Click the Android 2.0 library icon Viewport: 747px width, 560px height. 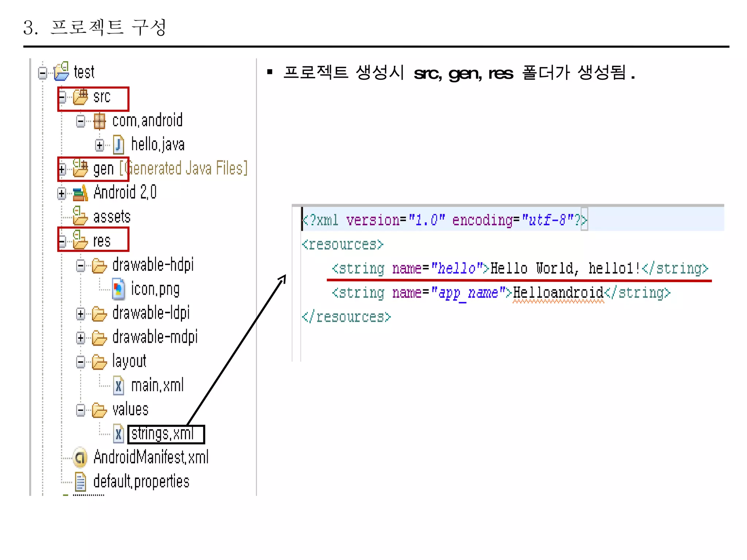pos(80,193)
